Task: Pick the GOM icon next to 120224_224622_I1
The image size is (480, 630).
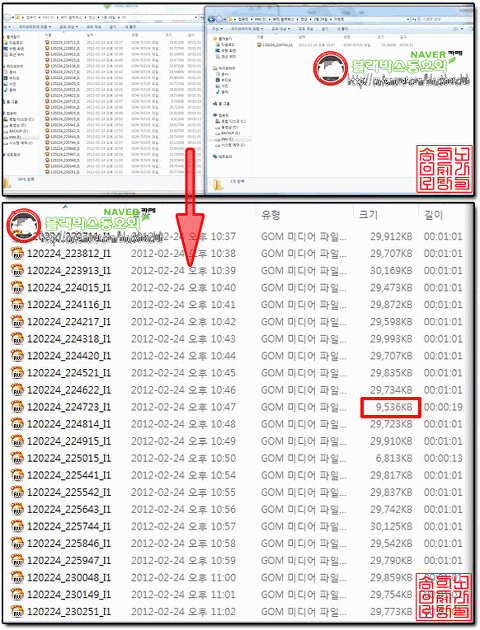Action: point(17,390)
